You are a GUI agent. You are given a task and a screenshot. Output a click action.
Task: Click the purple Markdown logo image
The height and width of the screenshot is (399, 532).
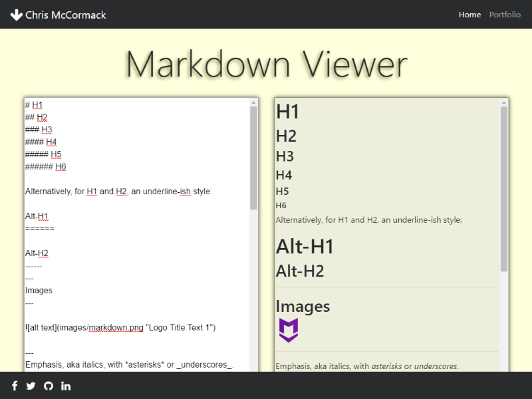pyautogui.click(x=288, y=330)
